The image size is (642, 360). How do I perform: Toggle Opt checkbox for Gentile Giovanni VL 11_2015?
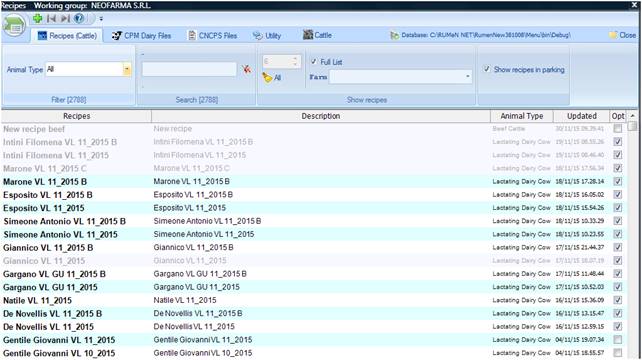point(617,340)
